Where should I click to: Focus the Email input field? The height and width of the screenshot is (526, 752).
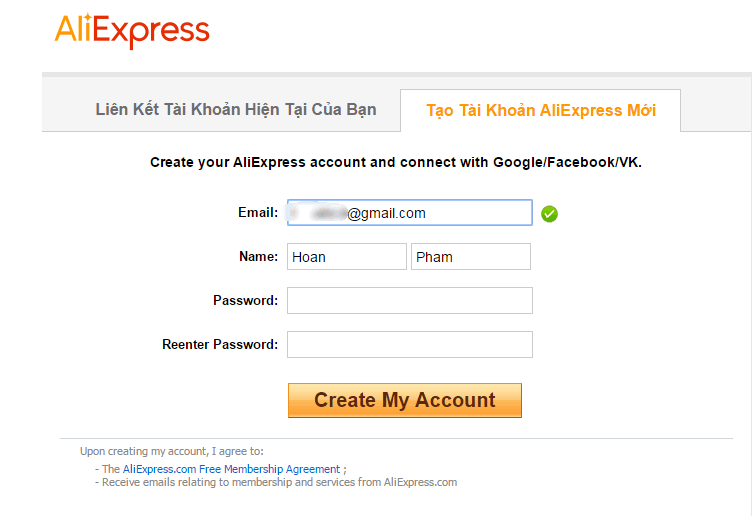click(x=409, y=213)
